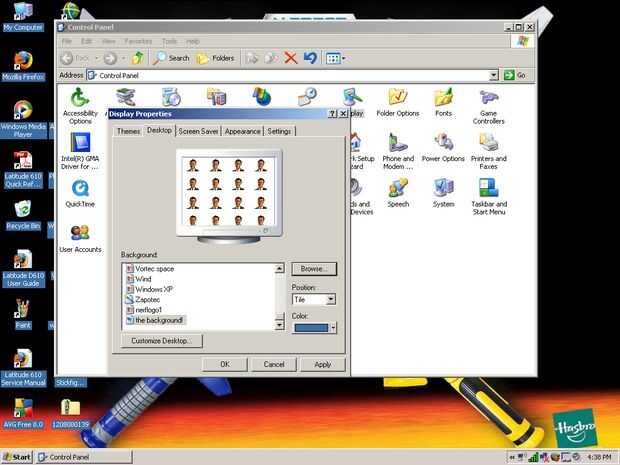Screen dimensions: 620x465
Task: Open Printers and Faxes icon
Action: (489, 151)
